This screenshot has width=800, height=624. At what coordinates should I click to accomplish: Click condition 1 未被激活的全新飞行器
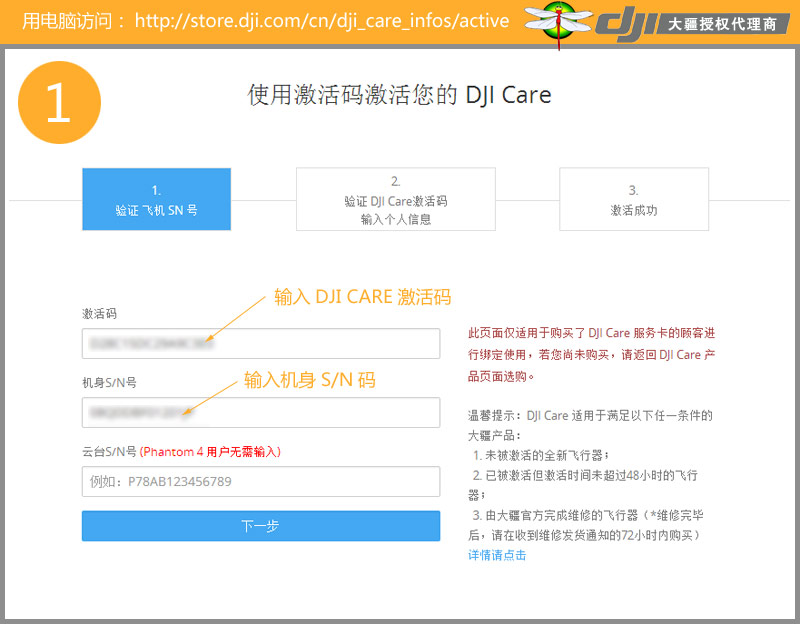540,455
